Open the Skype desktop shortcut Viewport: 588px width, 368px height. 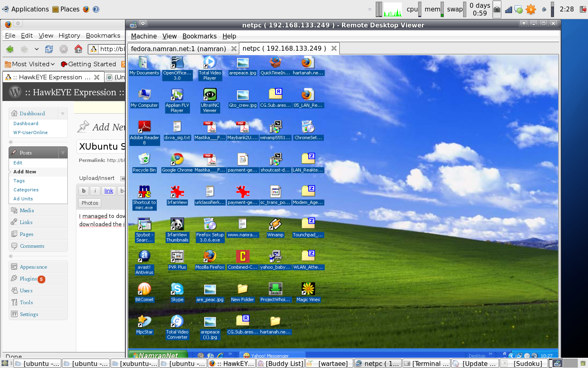click(x=177, y=289)
